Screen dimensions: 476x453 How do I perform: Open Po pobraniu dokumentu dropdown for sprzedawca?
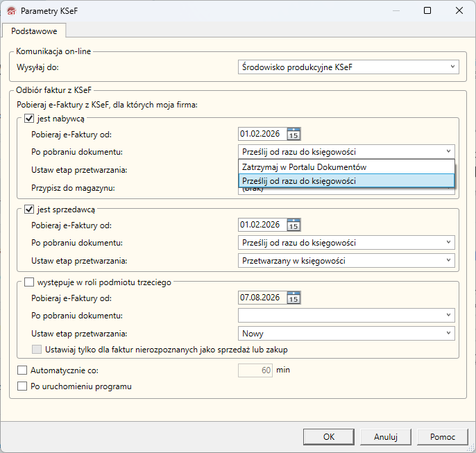coord(346,242)
